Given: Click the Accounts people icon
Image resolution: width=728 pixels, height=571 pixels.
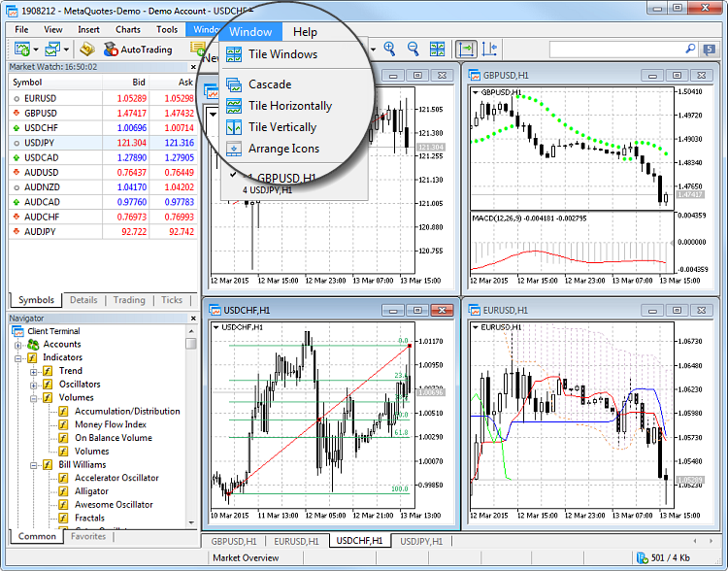Looking at the screenshot, I should point(33,345).
